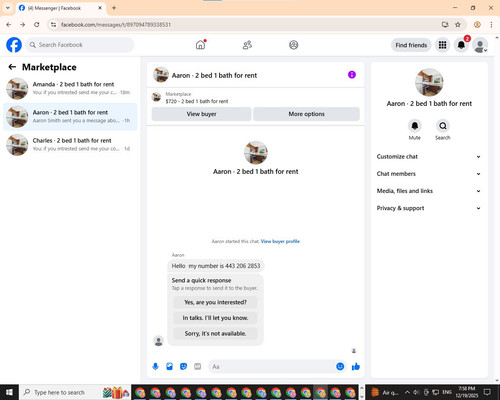
Task: Go to Home feed icon
Action: [200, 45]
